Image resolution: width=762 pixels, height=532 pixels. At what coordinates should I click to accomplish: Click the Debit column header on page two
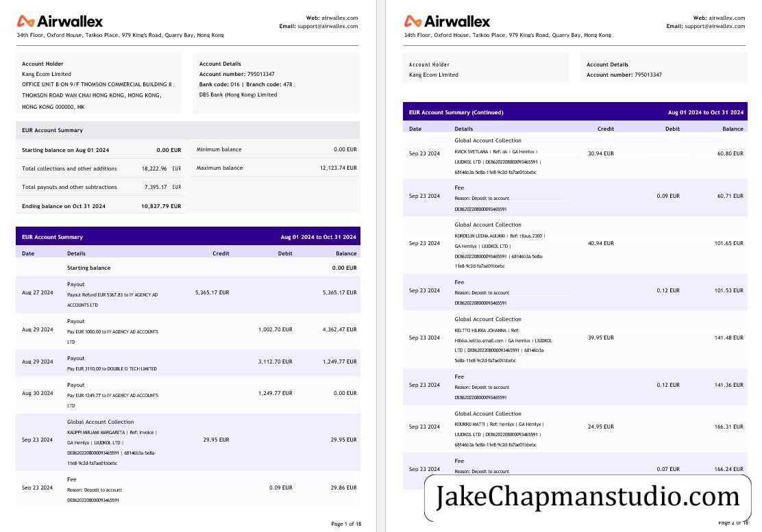tap(673, 129)
